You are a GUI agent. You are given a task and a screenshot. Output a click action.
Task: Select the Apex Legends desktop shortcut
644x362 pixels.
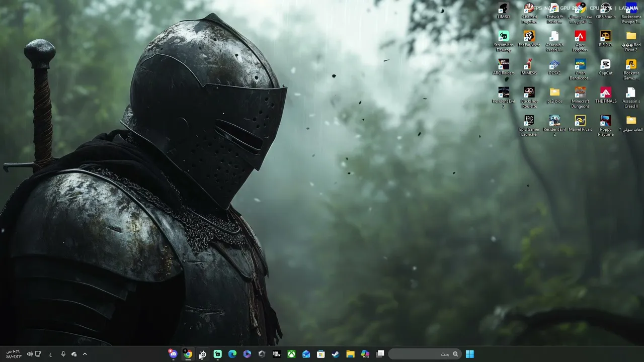tap(580, 42)
